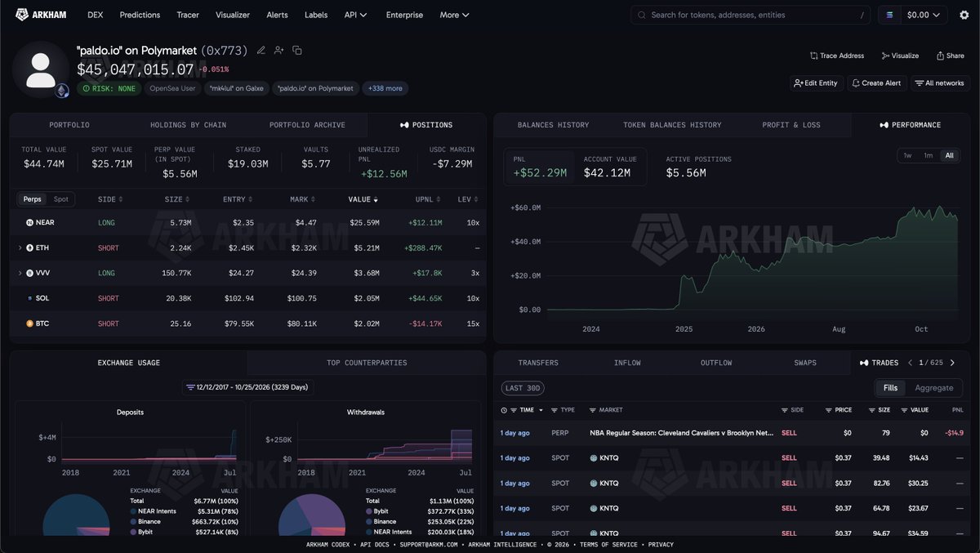980x553 pixels.
Task: Click the magnifier icon in the search bar
Action: pos(642,15)
